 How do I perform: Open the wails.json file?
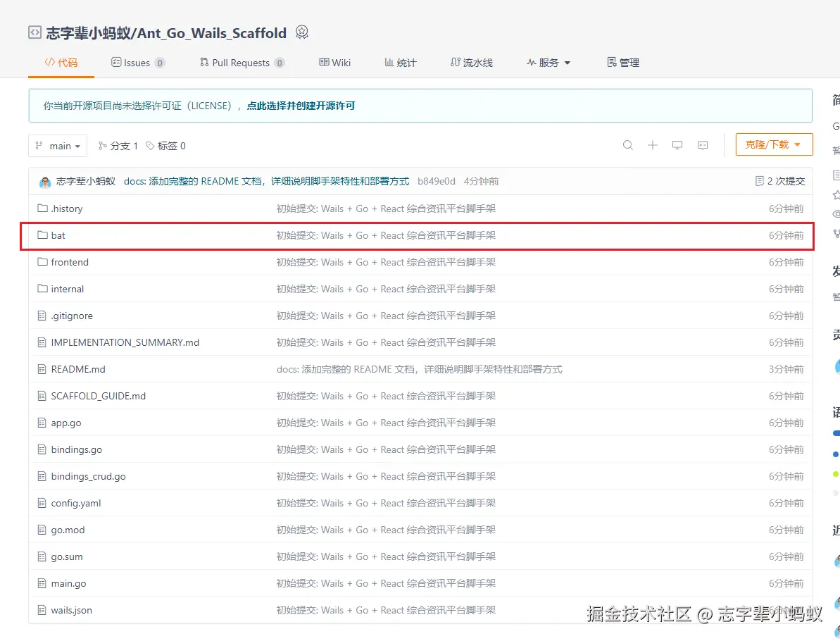coord(71,611)
